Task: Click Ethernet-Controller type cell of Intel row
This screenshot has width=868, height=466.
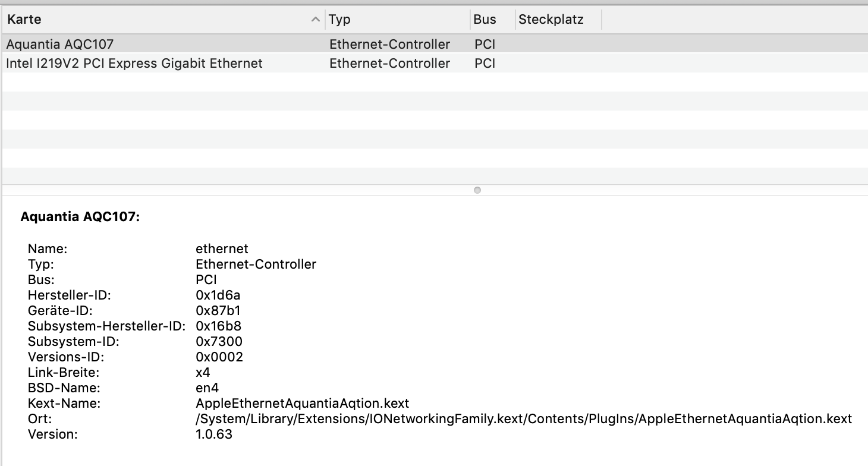Action: pyautogui.click(x=389, y=64)
